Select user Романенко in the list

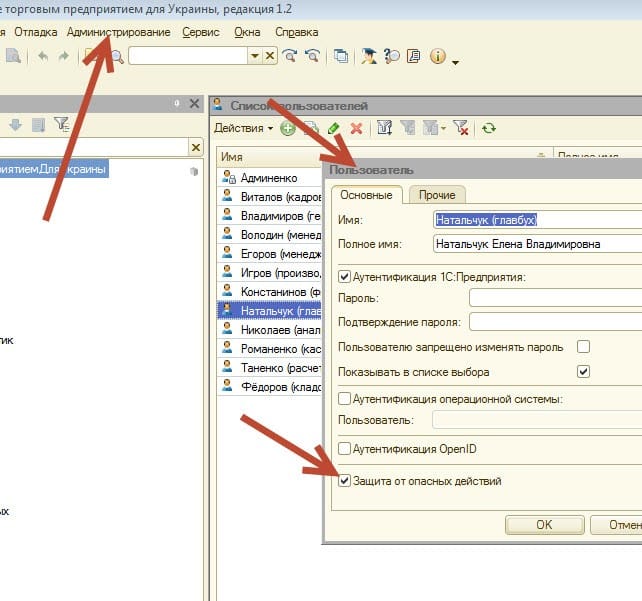(x=279, y=348)
